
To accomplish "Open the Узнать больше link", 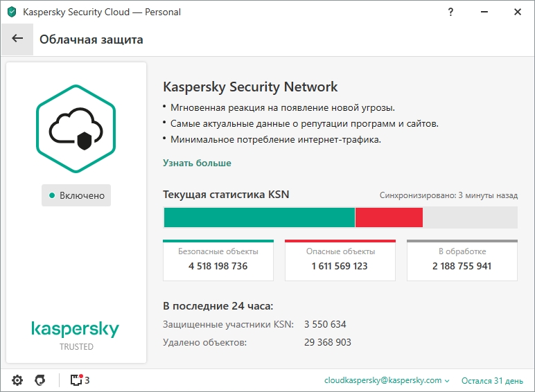I will [x=197, y=163].
